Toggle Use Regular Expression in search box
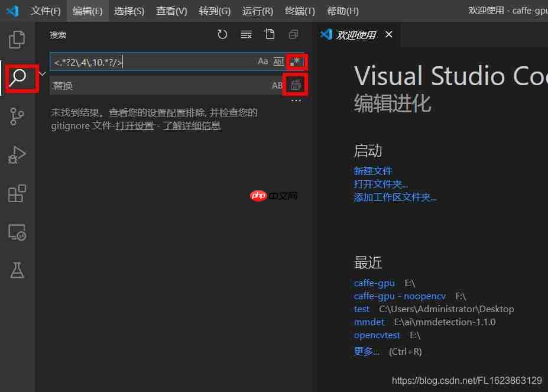The height and width of the screenshot is (392, 548). pyautogui.click(x=295, y=61)
